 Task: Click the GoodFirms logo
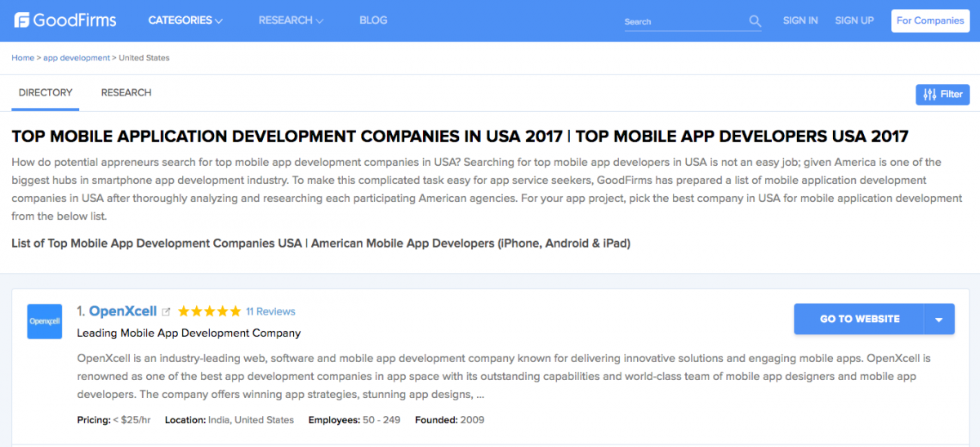pyautogui.click(x=65, y=20)
